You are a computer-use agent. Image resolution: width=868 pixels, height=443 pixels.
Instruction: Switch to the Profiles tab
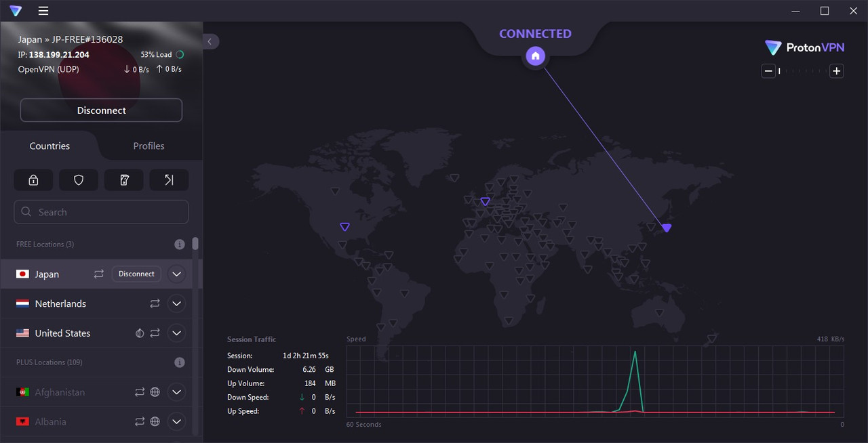tap(149, 146)
